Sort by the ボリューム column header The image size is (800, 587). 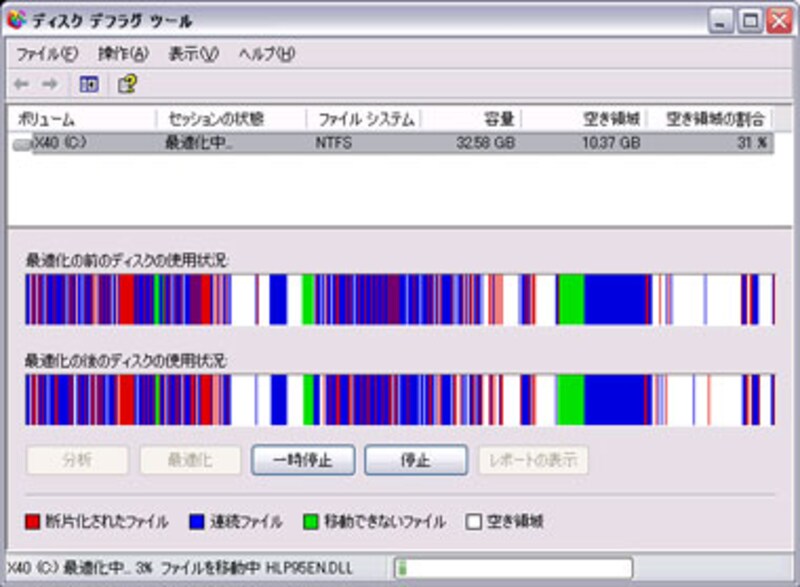[83, 119]
